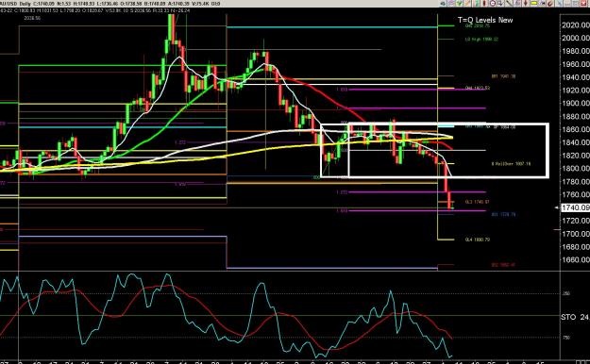
Task: Select the diagonal trend line tool
Action: click(509, 4)
